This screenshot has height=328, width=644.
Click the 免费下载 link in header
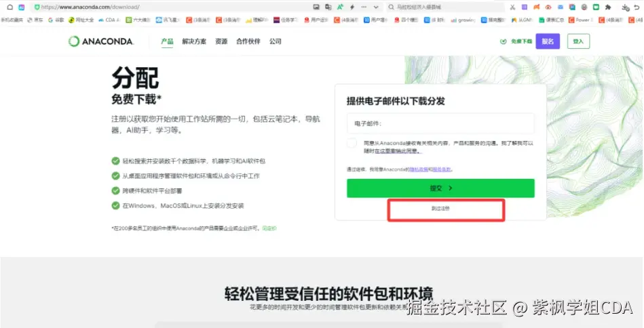coord(516,41)
